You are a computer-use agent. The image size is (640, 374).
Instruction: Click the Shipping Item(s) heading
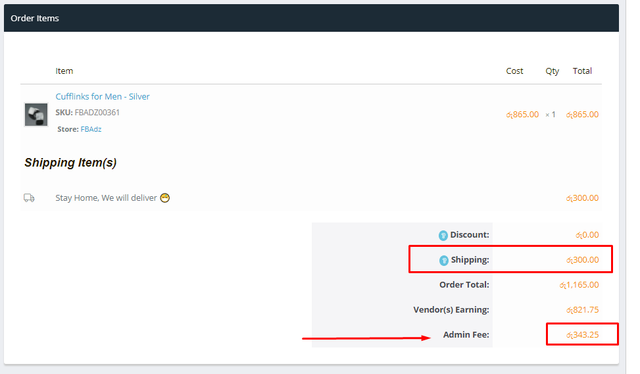[70, 163]
